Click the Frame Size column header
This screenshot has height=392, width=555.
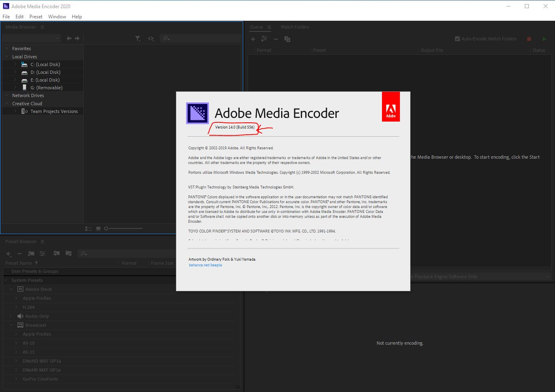pyautogui.click(x=162, y=263)
